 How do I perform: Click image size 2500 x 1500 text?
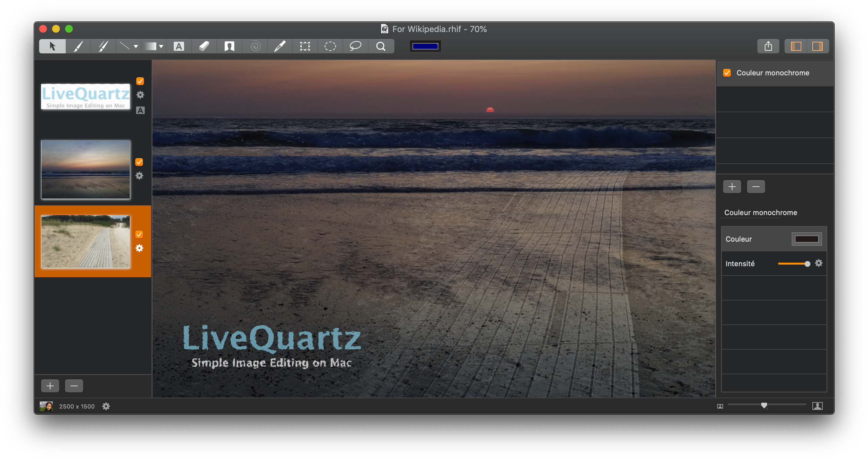tap(77, 406)
